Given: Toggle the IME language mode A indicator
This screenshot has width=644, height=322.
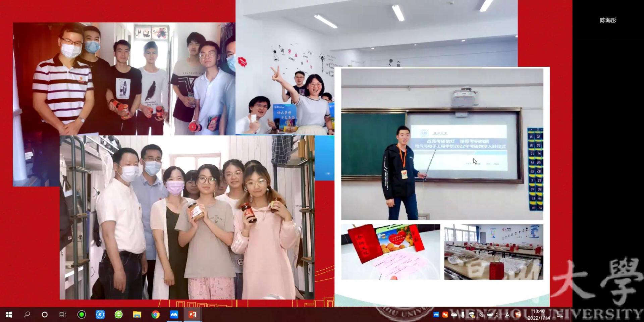Looking at the screenshot, I should coord(507,315).
